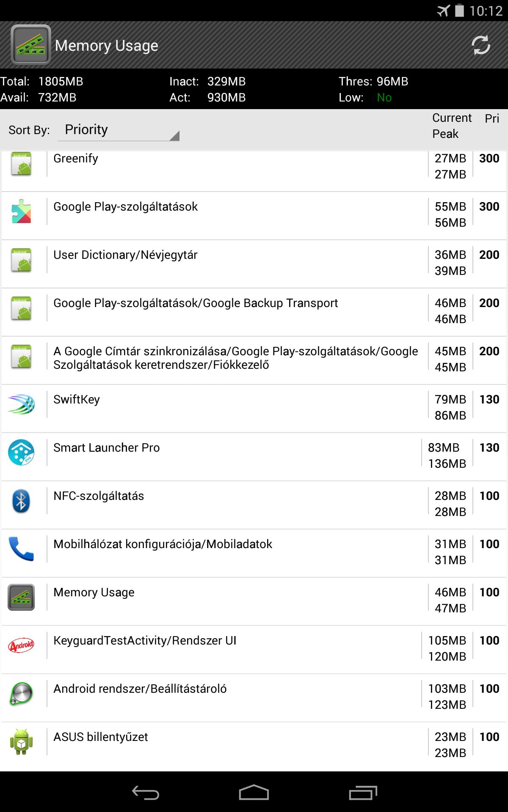Open the Smart Launcher Pro entry
Viewport: 508px width, 812px height.
(254, 457)
